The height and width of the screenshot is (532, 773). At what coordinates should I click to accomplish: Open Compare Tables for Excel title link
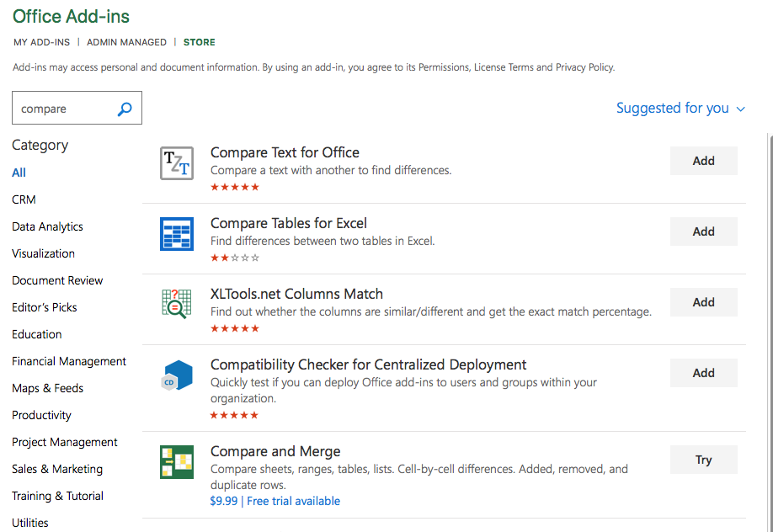pos(289,223)
